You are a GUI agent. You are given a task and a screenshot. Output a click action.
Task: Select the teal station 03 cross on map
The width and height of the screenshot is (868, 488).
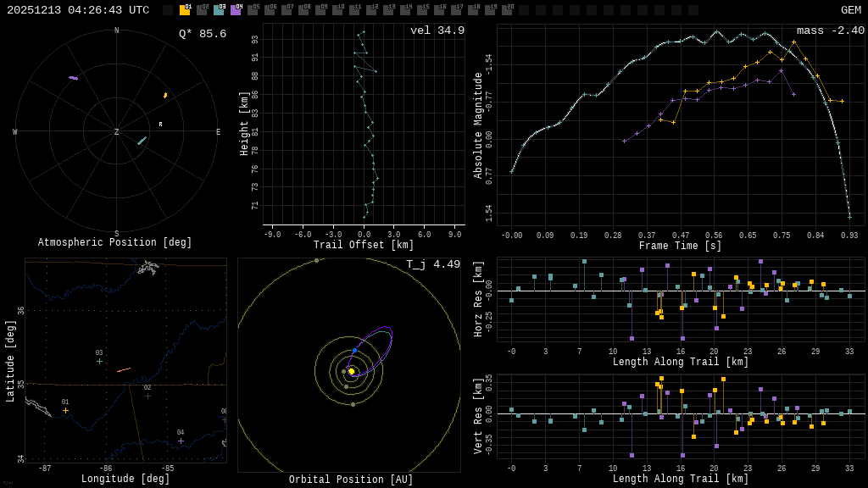tap(99, 362)
